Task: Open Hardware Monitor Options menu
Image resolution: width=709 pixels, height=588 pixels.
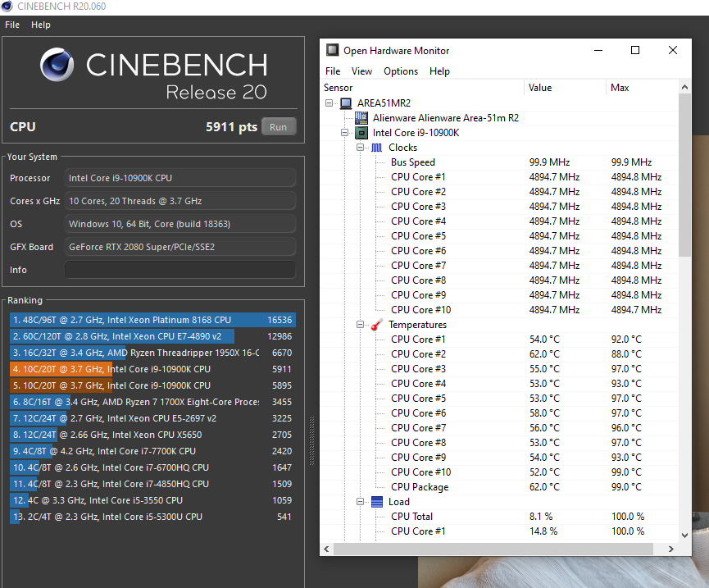Action: tap(401, 71)
